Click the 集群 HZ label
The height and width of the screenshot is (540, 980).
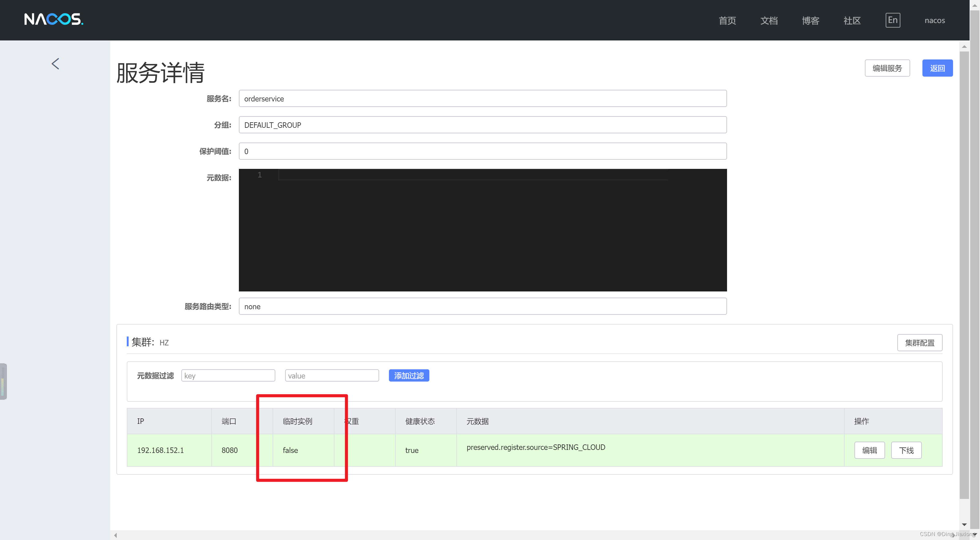tap(150, 342)
